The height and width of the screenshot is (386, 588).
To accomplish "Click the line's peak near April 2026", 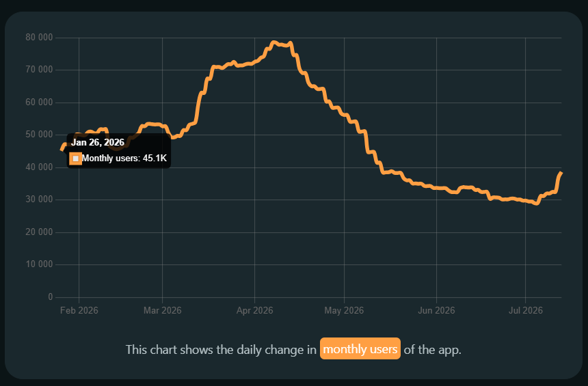I will 273,43.
